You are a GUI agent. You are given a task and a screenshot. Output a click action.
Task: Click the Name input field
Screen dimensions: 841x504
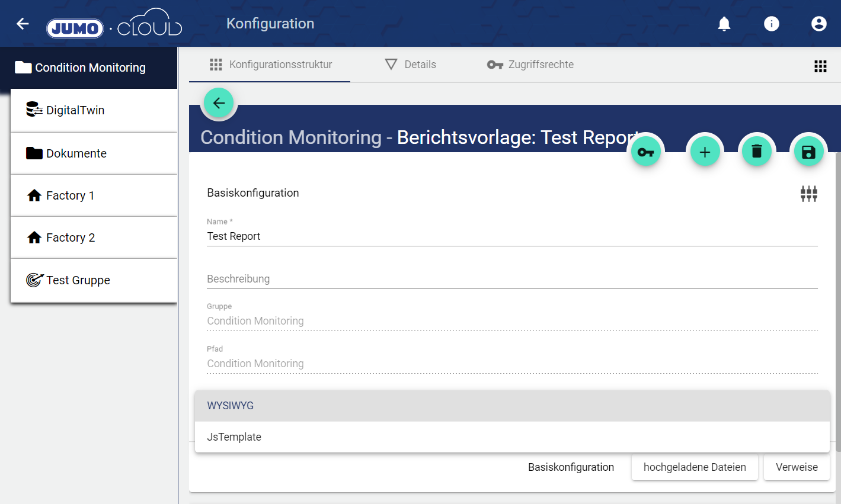(x=511, y=236)
